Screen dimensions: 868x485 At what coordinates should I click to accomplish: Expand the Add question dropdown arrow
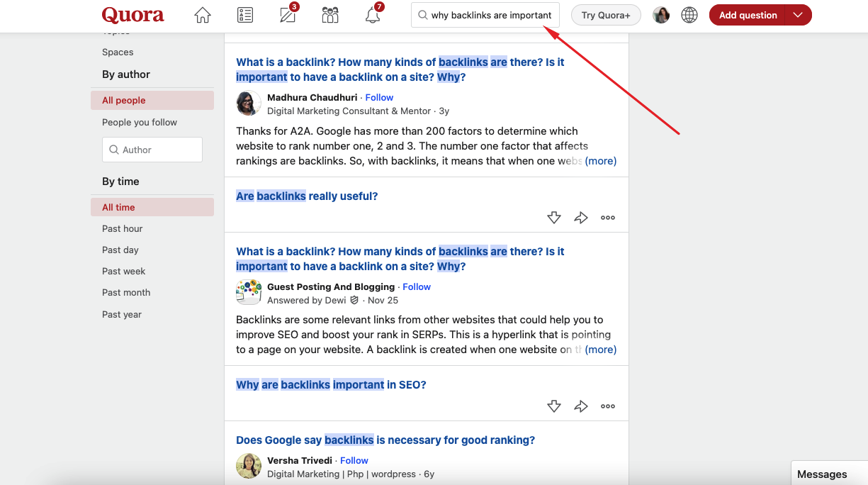(799, 15)
